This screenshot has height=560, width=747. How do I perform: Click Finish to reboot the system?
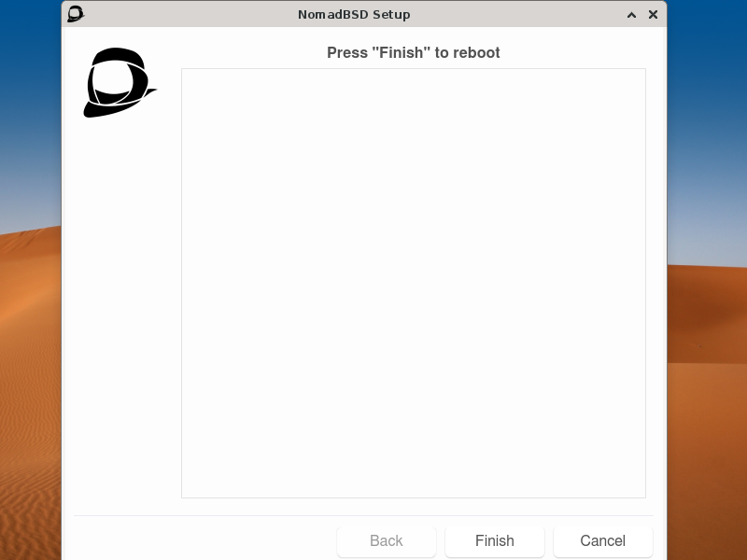[x=495, y=541]
